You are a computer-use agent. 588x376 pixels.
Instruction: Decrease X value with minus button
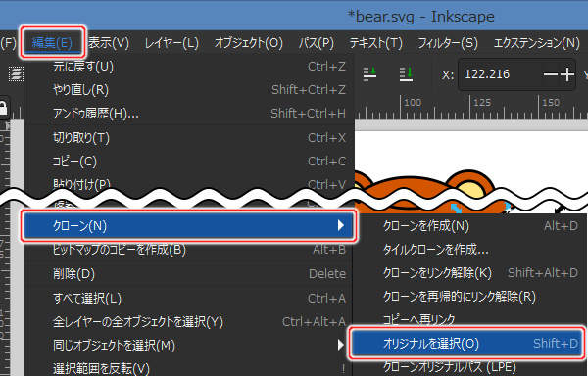(551, 74)
